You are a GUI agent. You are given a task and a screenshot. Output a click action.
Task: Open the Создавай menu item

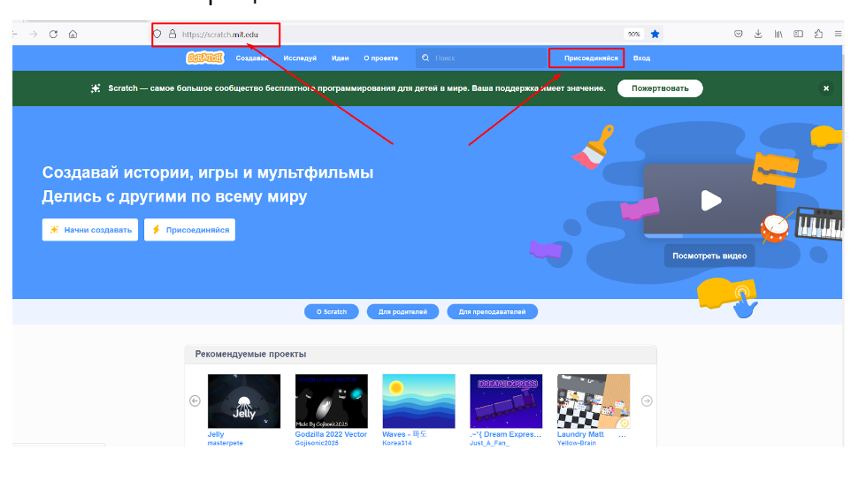[x=252, y=58]
